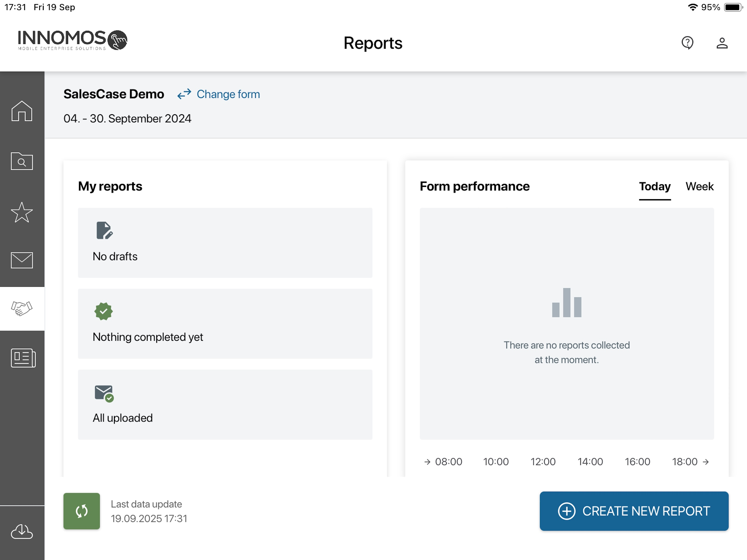The image size is (747, 560).
Task: Click the no reports collected message
Action: pyautogui.click(x=567, y=352)
